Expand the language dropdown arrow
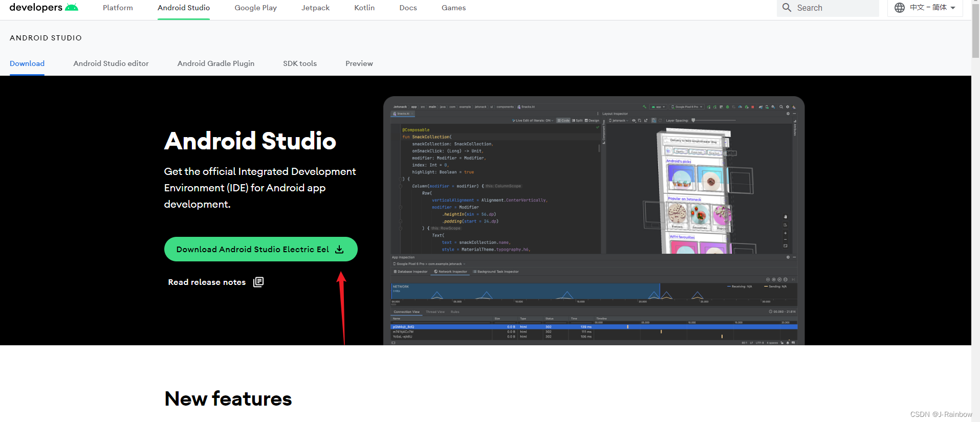The width and height of the screenshot is (980, 422). pyautogui.click(x=953, y=8)
